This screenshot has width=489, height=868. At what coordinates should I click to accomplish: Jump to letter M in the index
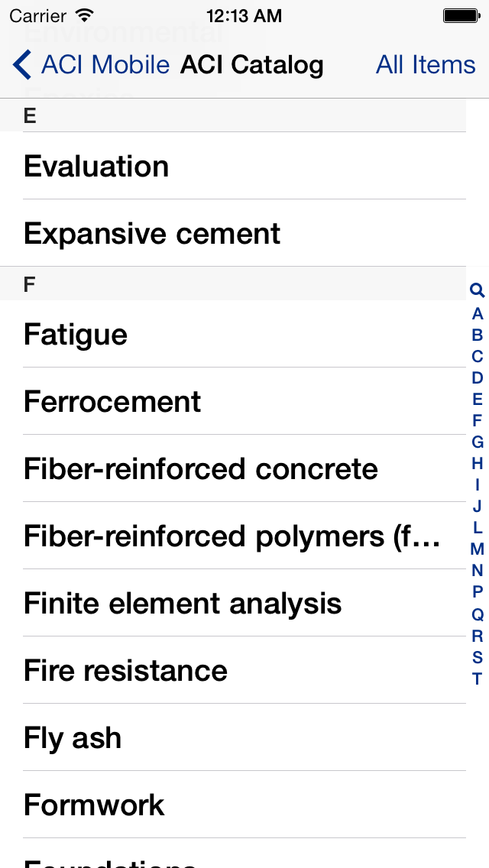coord(477,549)
